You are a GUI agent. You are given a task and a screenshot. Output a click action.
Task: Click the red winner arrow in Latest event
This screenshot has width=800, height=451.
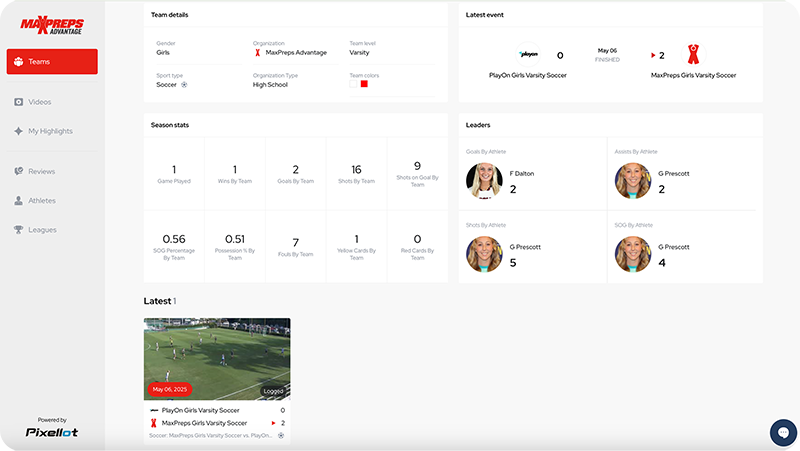click(x=653, y=55)
